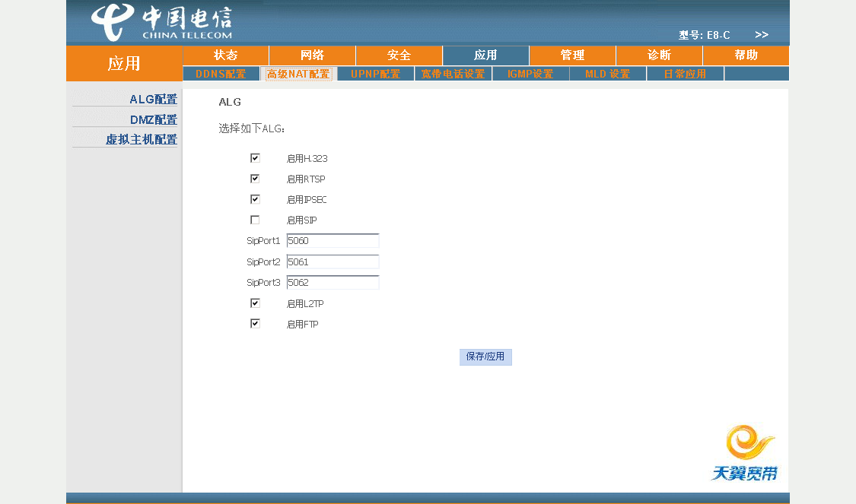
Task: Uncheck the 启用H.323 checkbox
Action: tap(255, 158)
